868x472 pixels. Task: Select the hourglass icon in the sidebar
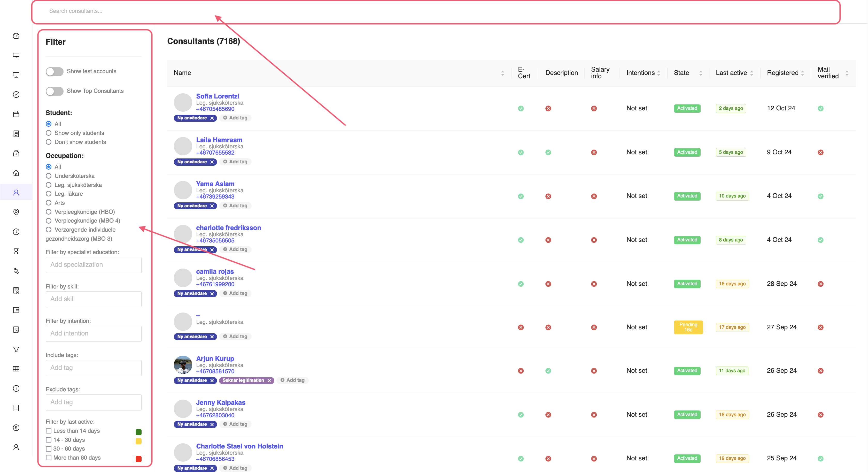[x=16, y=251]
